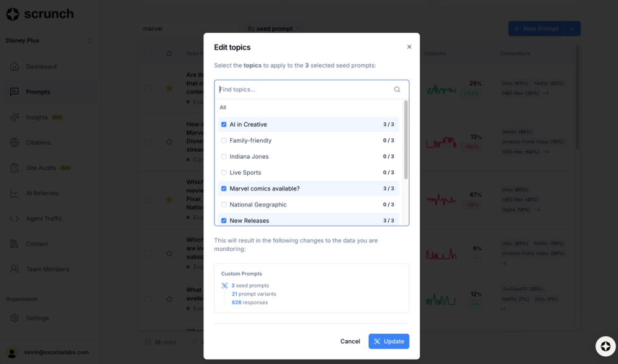Expand the New Prompt arrow dropdown
The width and height of the screenshot is (618, 364).
(572, 29)
